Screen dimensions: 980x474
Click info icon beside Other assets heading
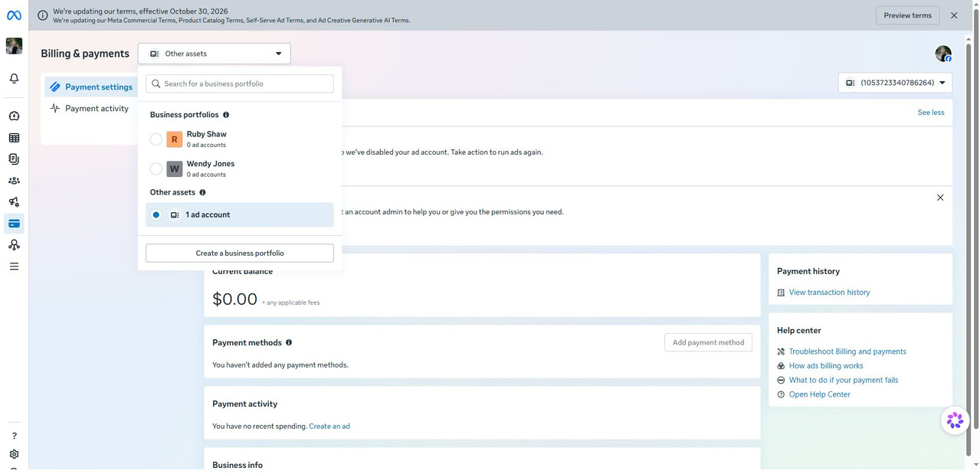pos(202,192)
